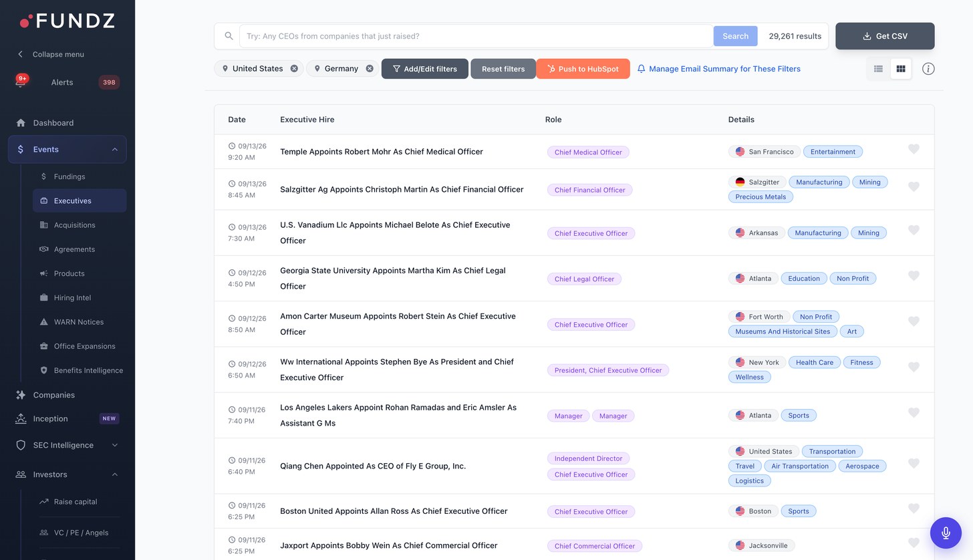Click the San Francisco location tag
The image size is (973, 560).
coord(764,152)
